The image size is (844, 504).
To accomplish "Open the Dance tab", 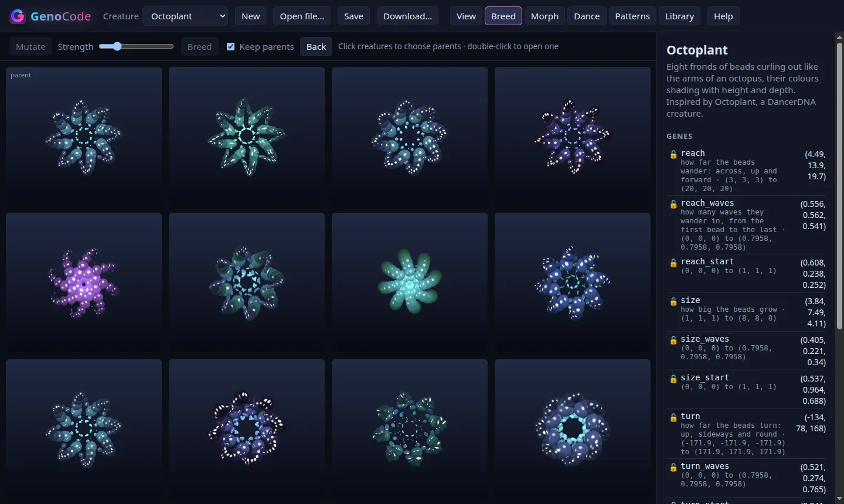I will click(587, 16).
